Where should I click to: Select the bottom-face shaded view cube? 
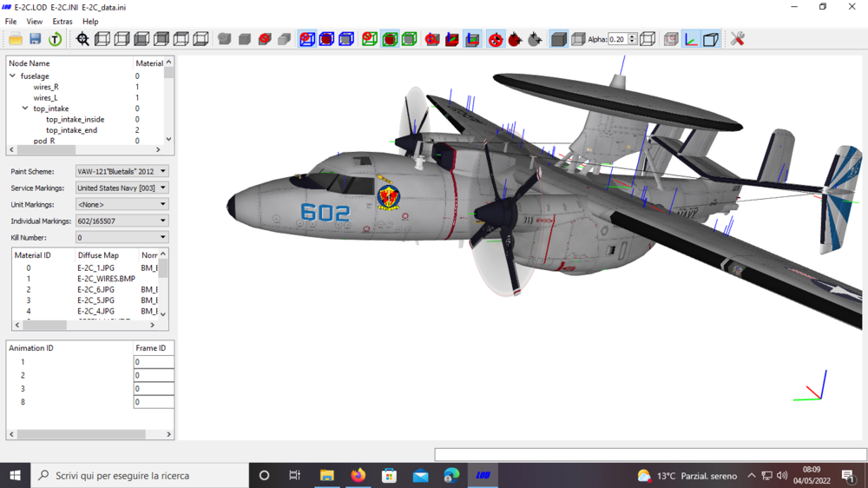coord(201,39)
